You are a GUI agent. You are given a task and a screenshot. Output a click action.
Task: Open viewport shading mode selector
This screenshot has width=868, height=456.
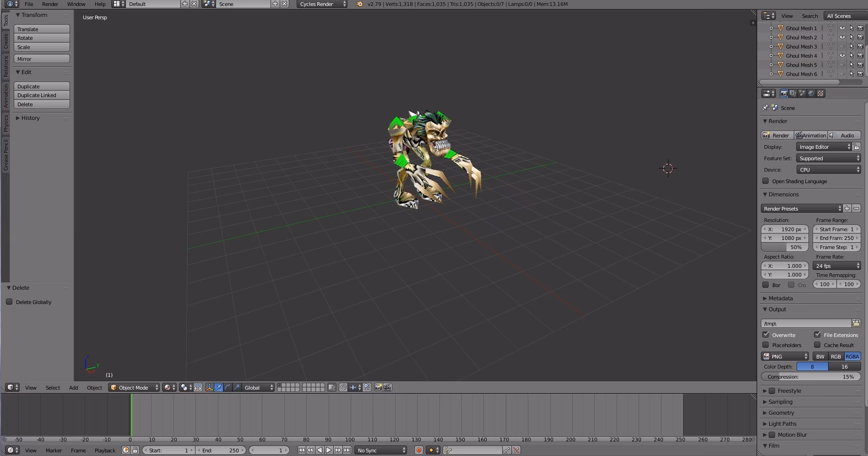[169, 387]
